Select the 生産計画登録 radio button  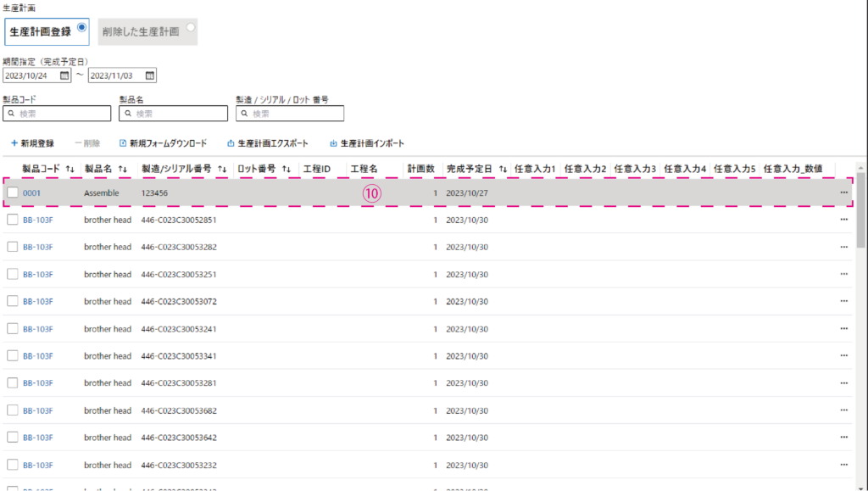pos(81,27)
